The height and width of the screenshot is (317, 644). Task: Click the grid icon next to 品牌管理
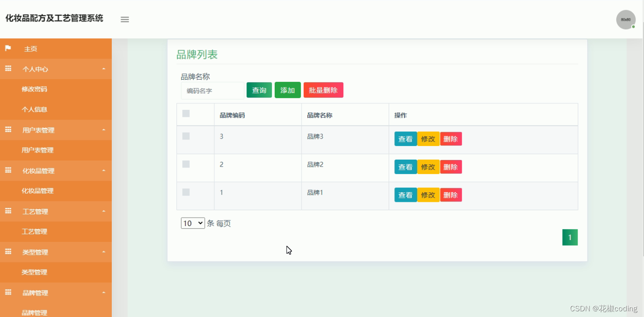(x=7, y=292)
